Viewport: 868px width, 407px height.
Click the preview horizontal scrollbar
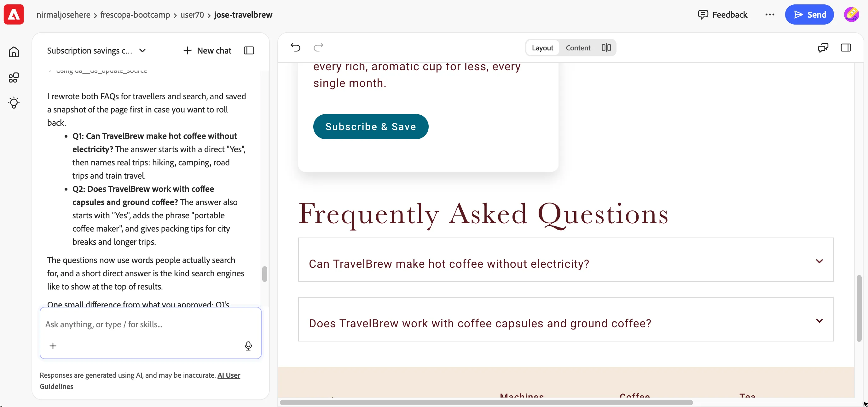pos(486,402)
